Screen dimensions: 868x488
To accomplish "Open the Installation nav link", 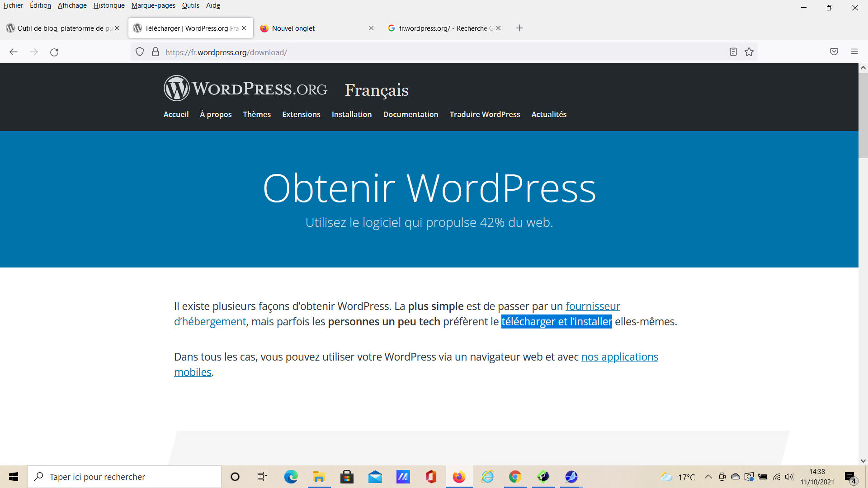I will pyautogui.click(x=352, y=114).
